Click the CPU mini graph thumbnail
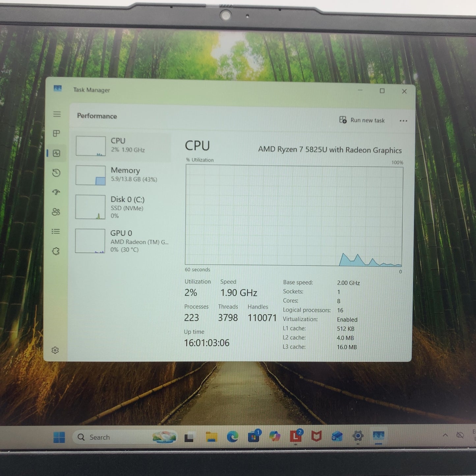Image resolution: width=476 pixels, height=476 pixels. [91, 146]
